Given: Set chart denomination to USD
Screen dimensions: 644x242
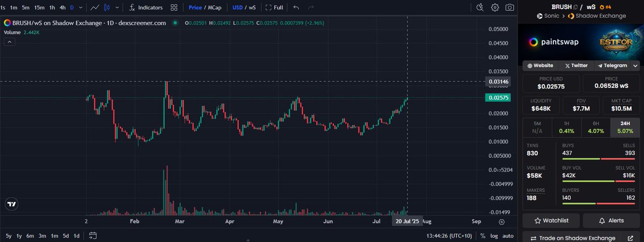Looking at the screenshot, I should pyautogui.click(x=237, y=8).
